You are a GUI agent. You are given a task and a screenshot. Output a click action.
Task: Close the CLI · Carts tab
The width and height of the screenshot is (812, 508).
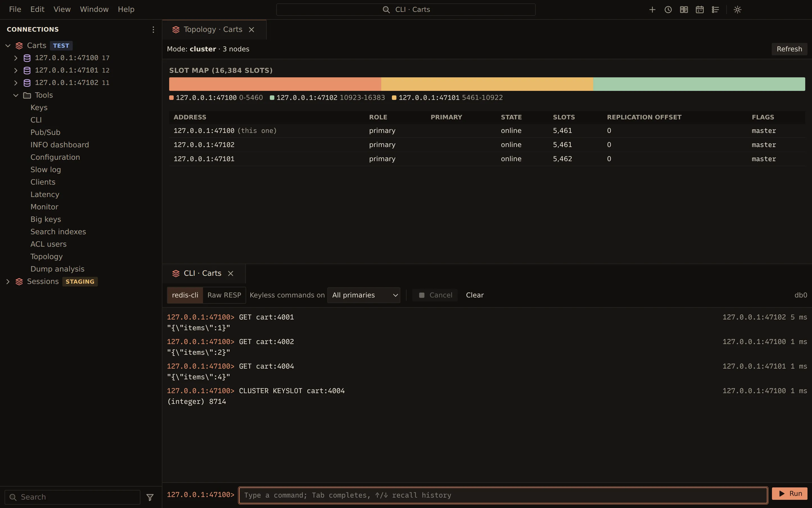click(231, 273)
